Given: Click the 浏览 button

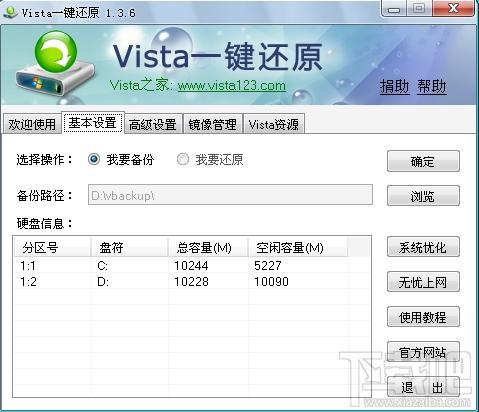Looking at the screenshot, I should (x=423, y=196).
